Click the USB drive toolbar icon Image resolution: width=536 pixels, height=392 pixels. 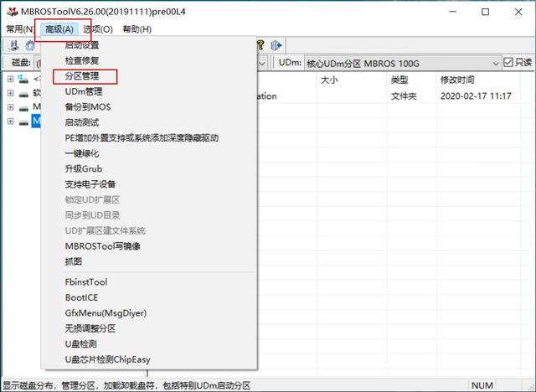coord(13,45)
